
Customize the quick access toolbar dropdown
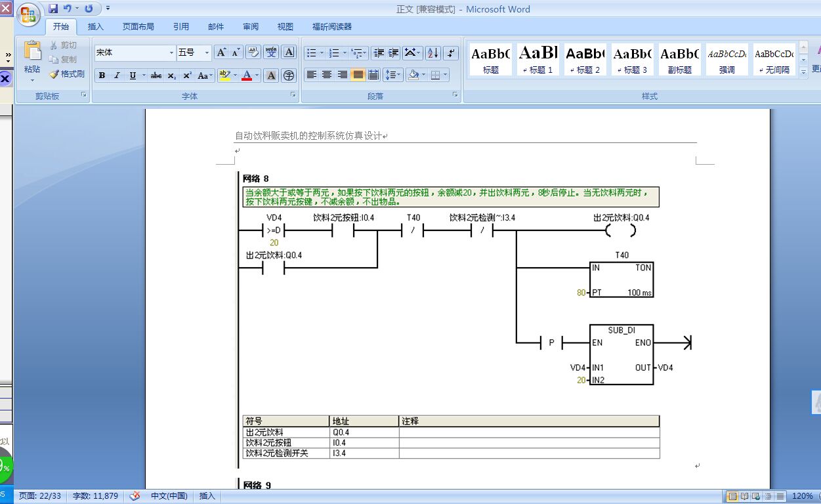(x=108, y=9)
